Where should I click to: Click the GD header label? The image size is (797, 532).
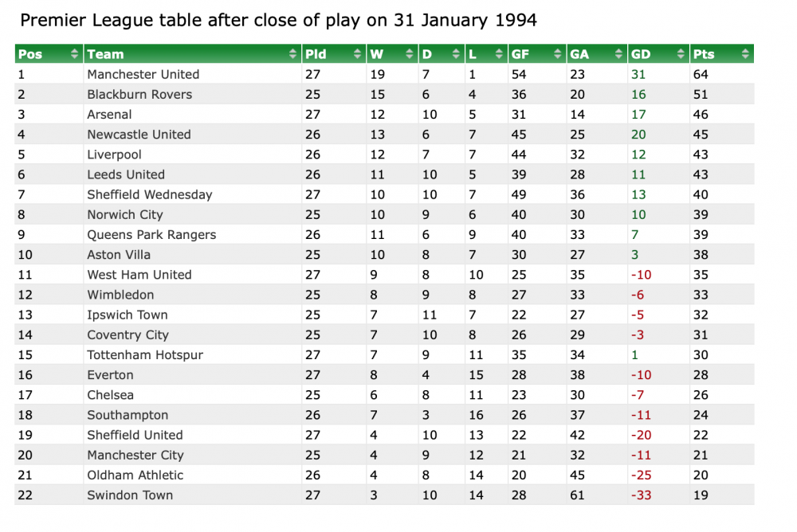(x=640, y=54)
